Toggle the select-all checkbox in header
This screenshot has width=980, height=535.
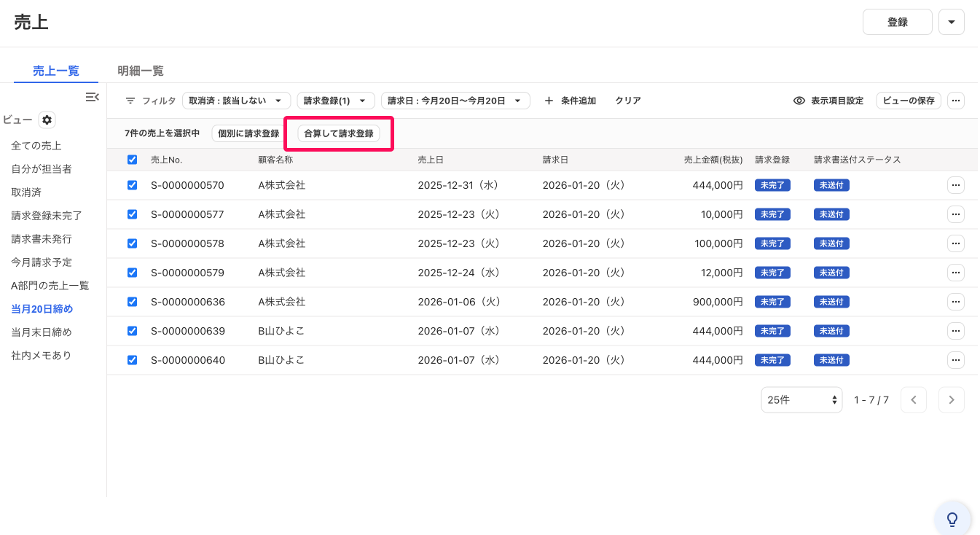point(132,160)
